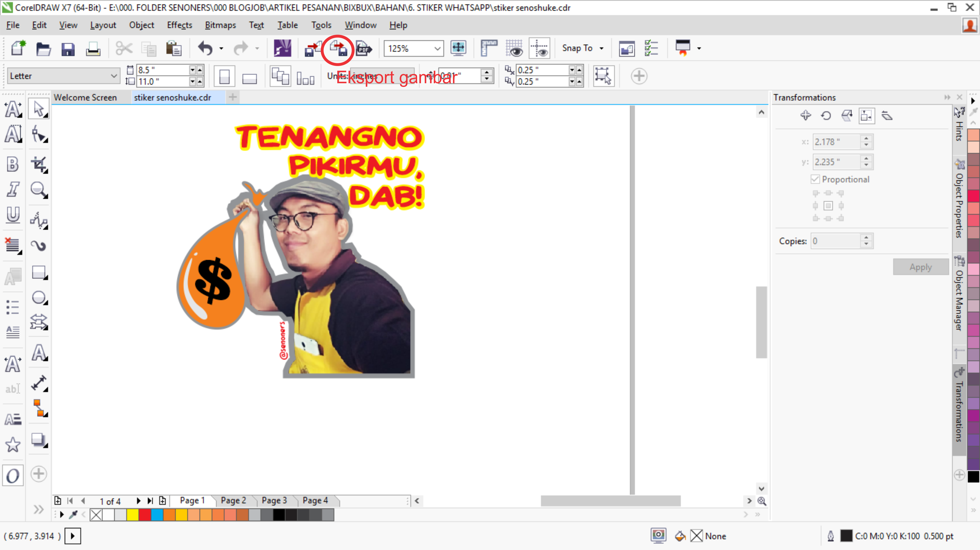The width and height of the screenshot is (980, 550).
Task: Pick the yellow swatch in bottom palette
Action: (132, 515)
